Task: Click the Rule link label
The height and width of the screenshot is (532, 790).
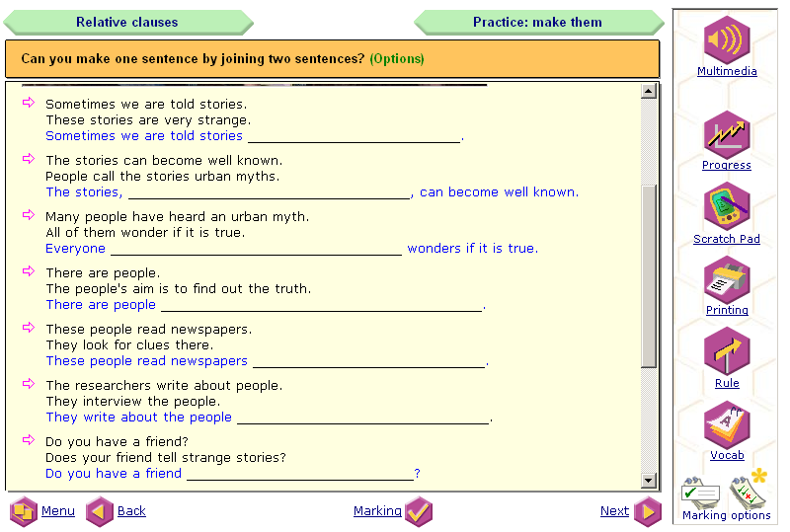Action: point(727,383)
